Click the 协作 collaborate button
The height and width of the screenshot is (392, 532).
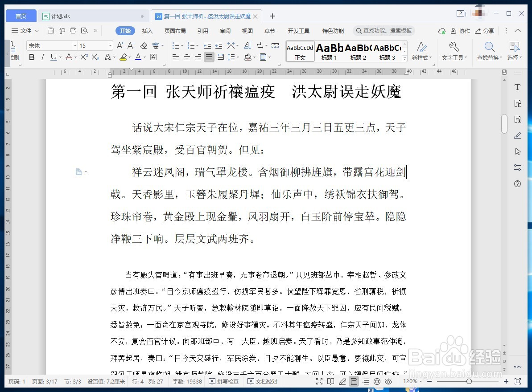[460, 31]
